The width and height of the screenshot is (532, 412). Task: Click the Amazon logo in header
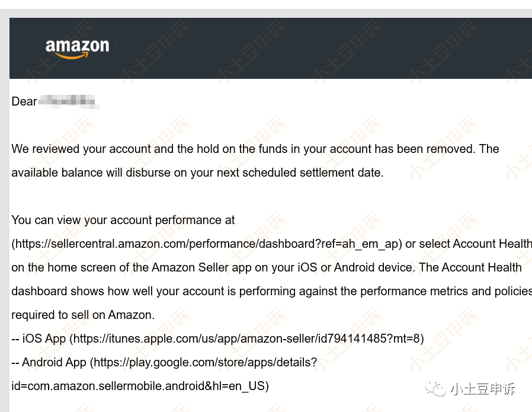77,48
